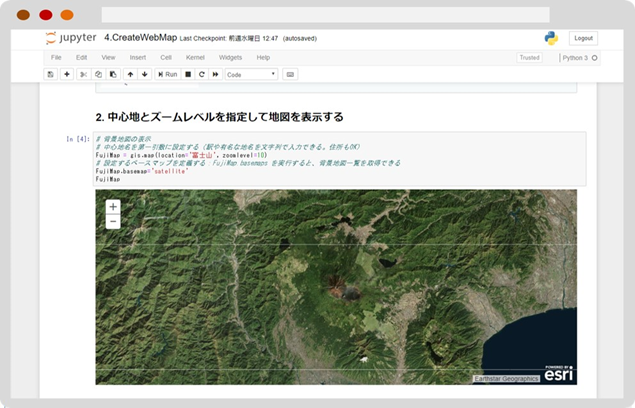
Task: Zoom in on the map
Action: click(113, 207)
